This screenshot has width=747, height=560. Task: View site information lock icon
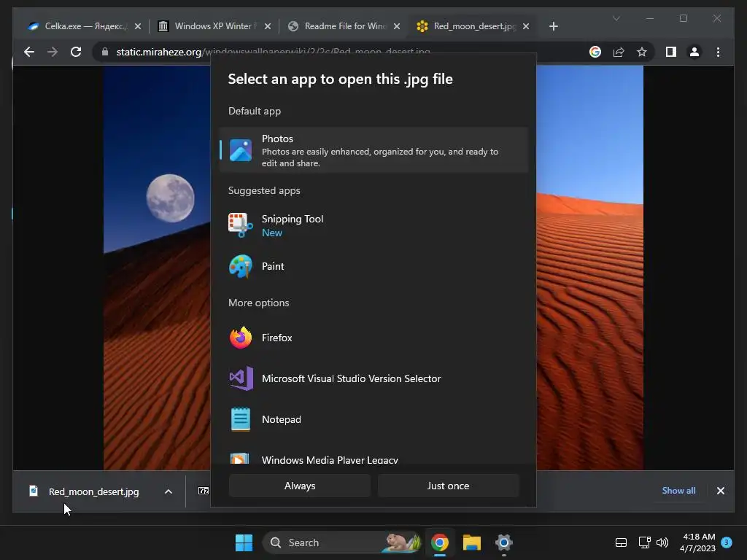(105, 52)
